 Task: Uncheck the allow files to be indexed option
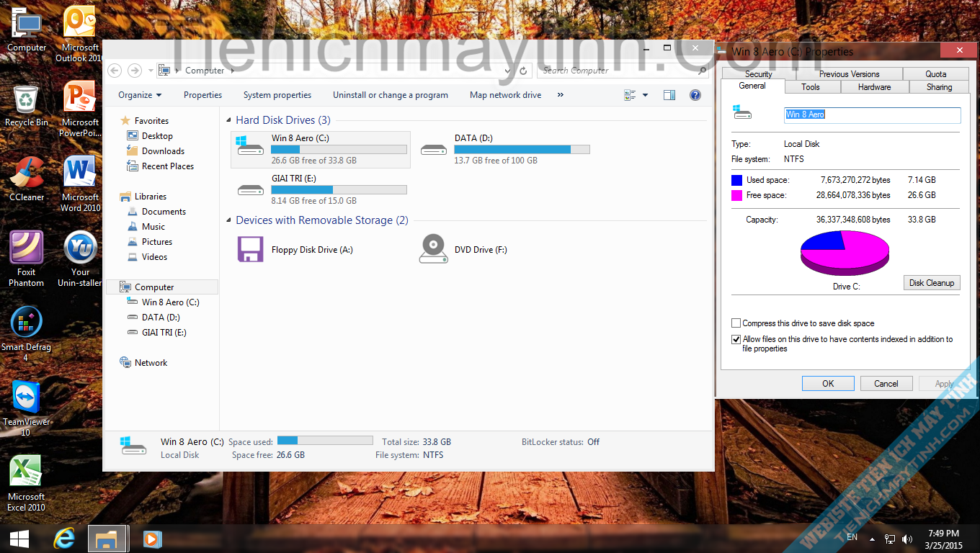(x=736, y=339)
